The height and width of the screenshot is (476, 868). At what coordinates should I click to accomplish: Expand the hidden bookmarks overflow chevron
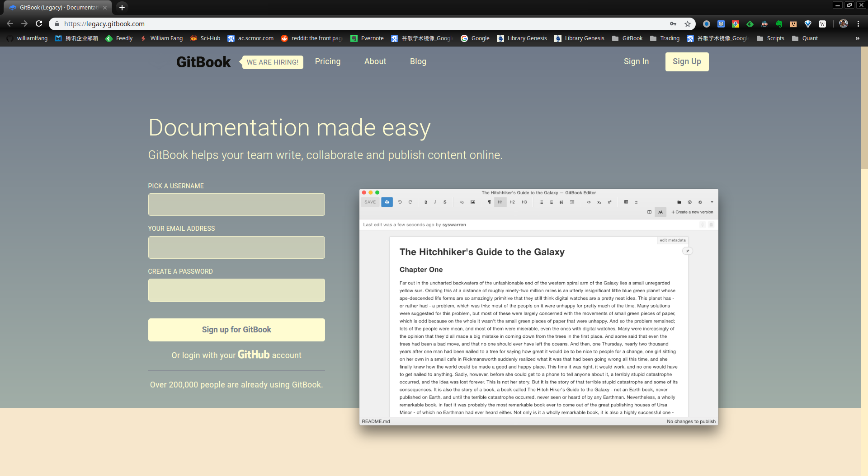coord(857,38)
